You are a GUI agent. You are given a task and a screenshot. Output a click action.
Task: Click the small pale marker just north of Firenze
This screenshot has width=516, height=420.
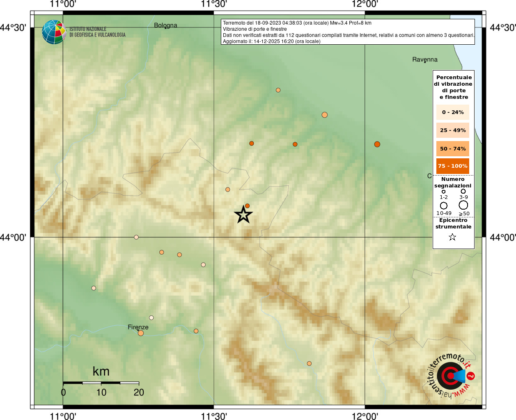(151, 318)
